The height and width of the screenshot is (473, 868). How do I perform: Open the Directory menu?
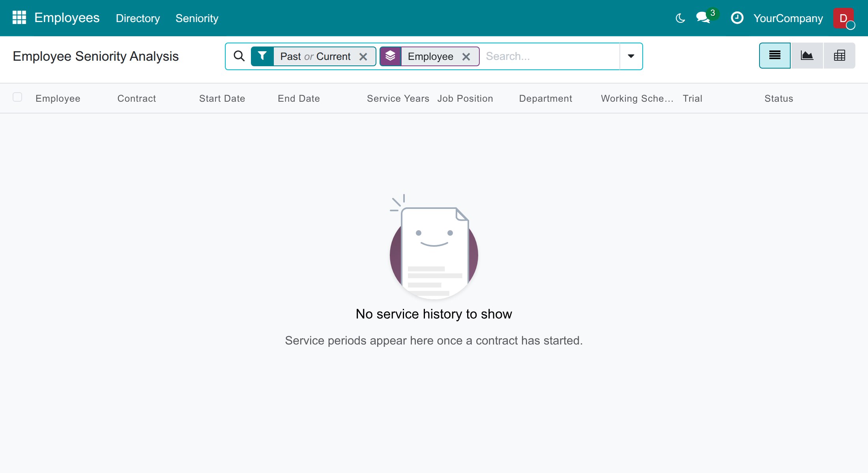[x=138, y=18]
